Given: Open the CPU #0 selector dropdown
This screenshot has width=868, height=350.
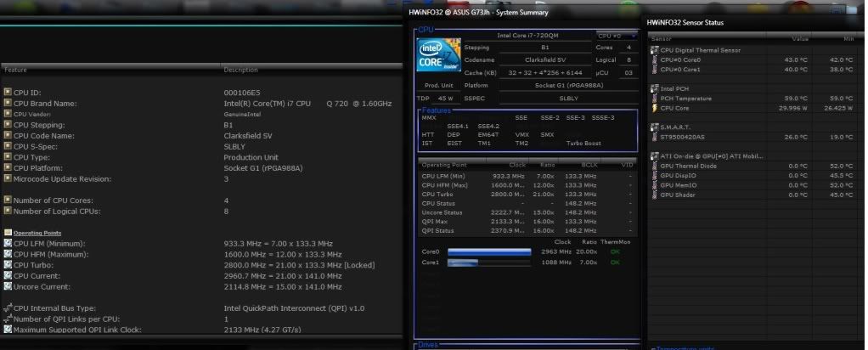Looking at the screenshot, I should pos(617,36).
